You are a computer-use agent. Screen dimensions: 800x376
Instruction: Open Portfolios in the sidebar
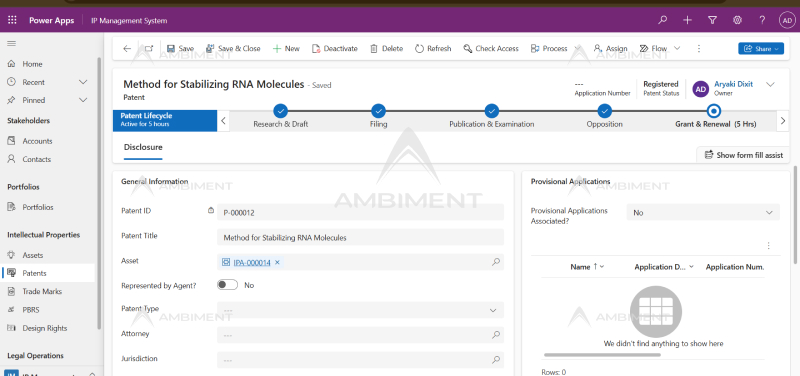point(38,207)
